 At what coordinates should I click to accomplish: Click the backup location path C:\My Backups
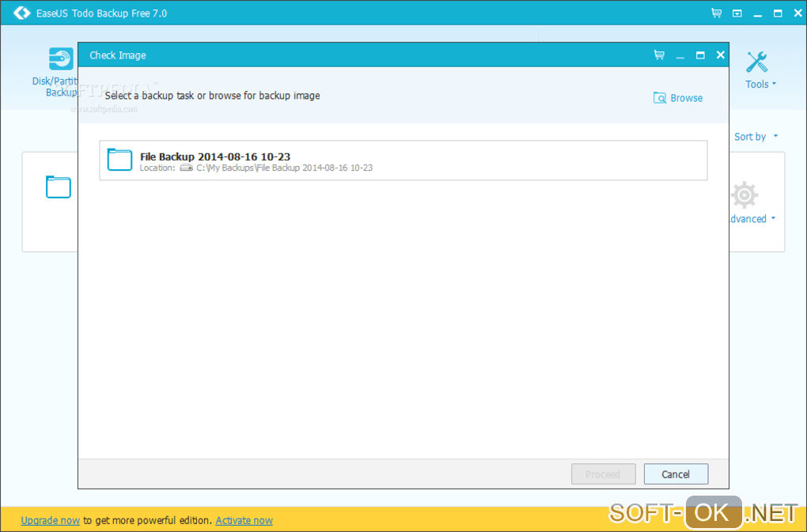(x=285, y=168)
